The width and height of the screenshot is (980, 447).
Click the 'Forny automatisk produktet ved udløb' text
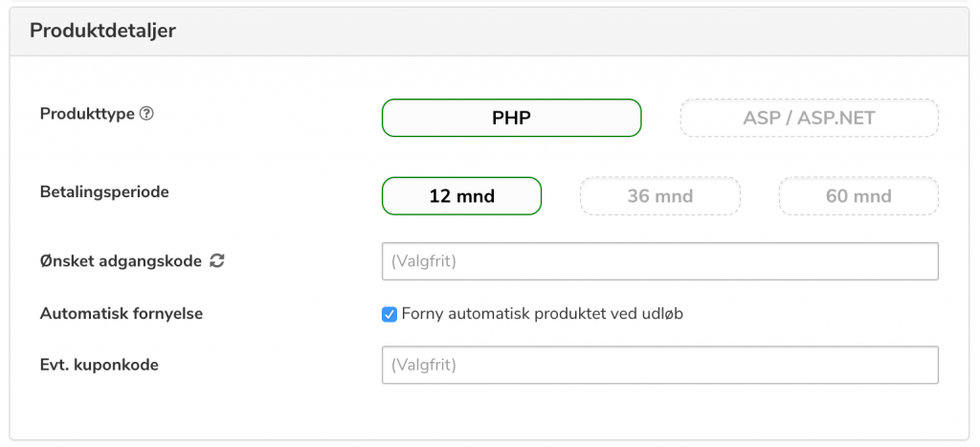click(543, 314)
